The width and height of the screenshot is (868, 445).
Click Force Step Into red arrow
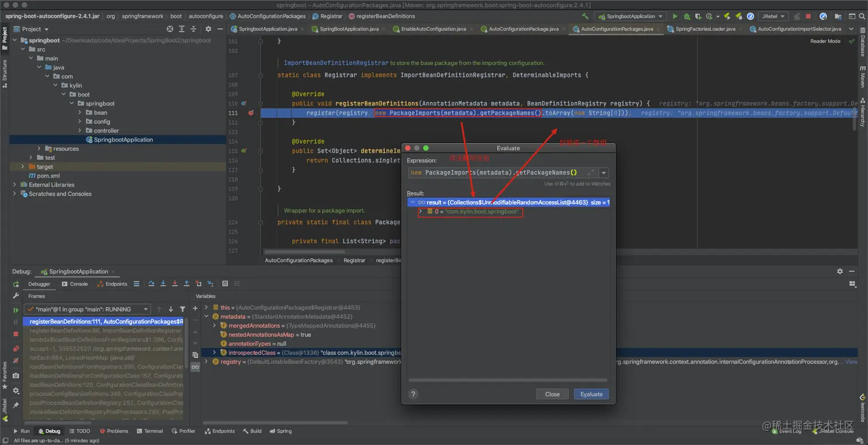[x=175, y=284]
